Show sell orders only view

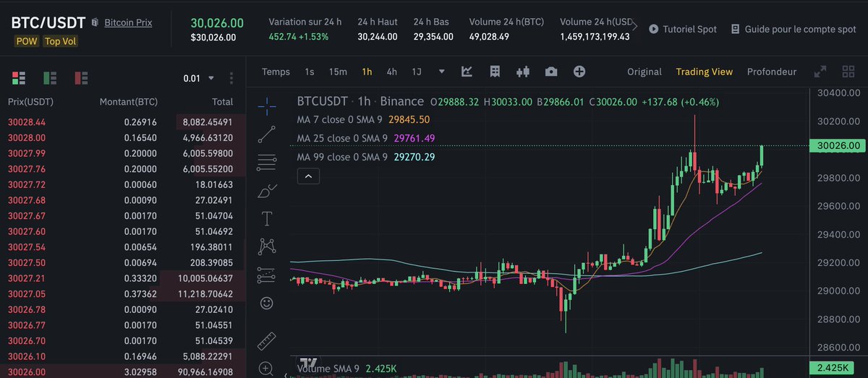[81, 77]
